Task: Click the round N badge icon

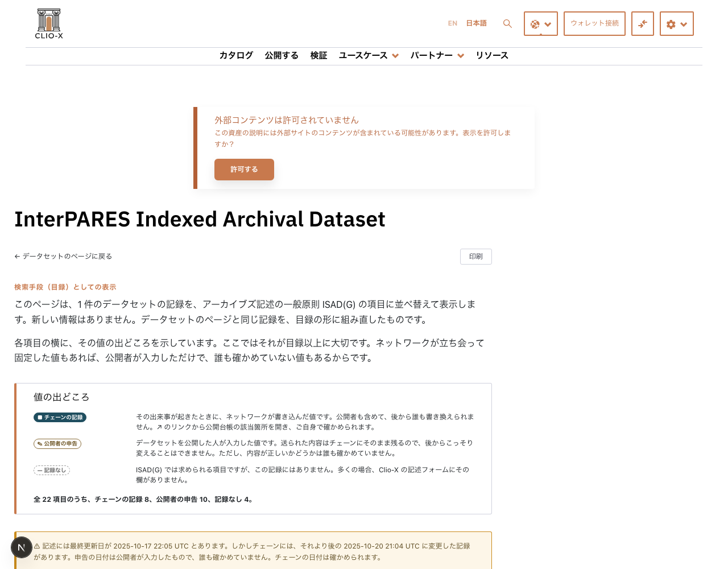Action: (22, 547)
